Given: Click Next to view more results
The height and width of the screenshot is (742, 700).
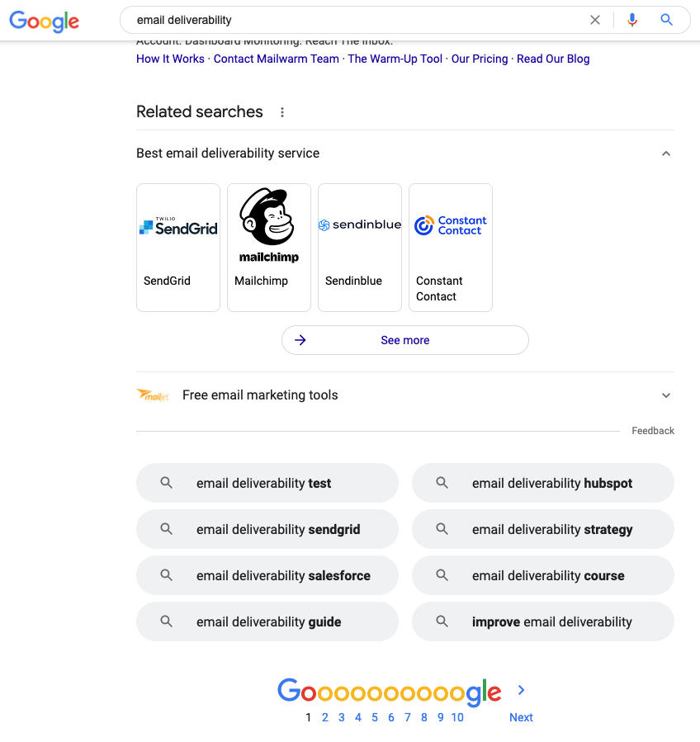Looking at the screenshot, I should pos(520,717).
